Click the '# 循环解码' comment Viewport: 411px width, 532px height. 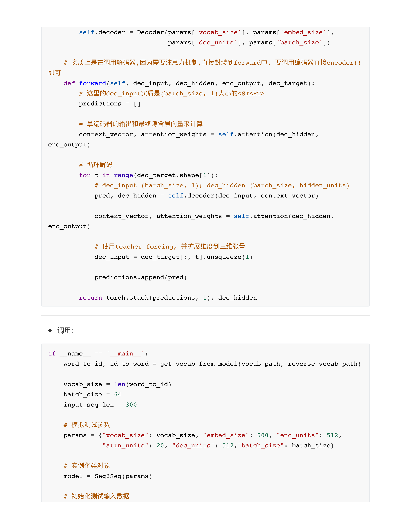tap(96, 165)
